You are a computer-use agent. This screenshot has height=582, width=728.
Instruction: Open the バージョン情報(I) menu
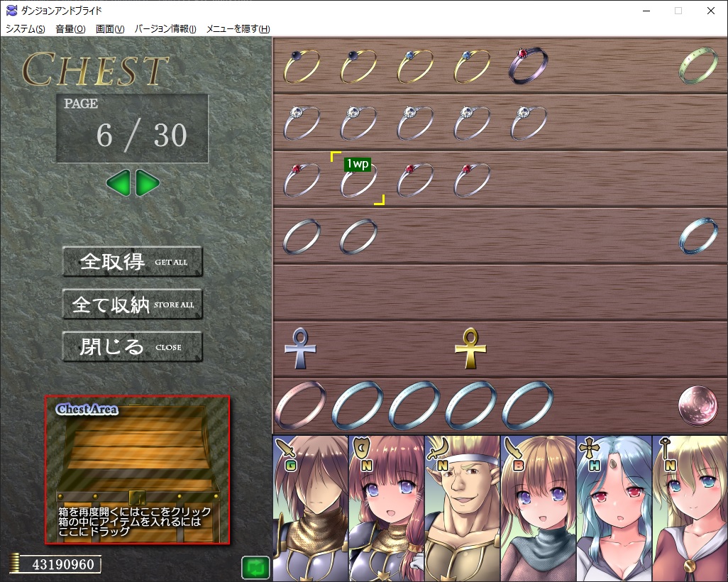165,29
